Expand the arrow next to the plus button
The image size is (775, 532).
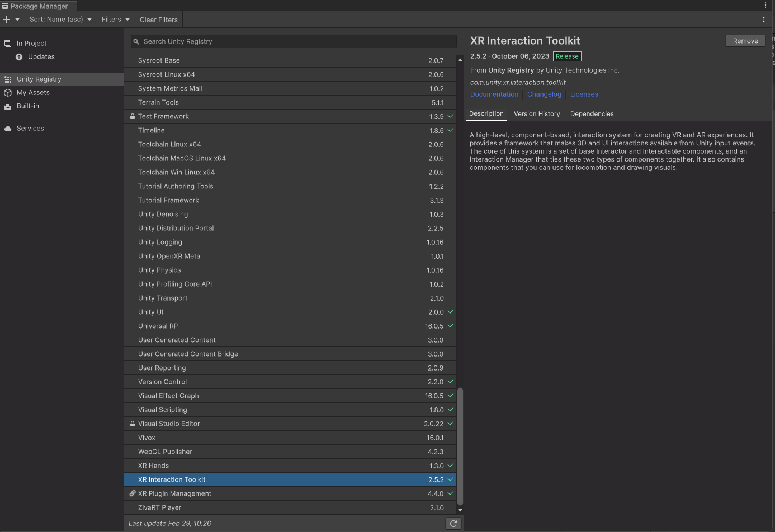(x=17, y=19)
